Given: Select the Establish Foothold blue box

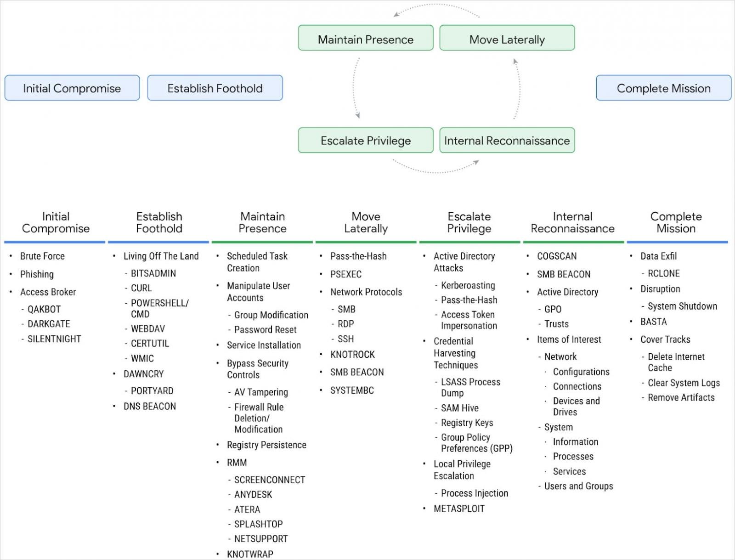Looking at the screenshot, I should pyautogui.click(x=215, y=88).
